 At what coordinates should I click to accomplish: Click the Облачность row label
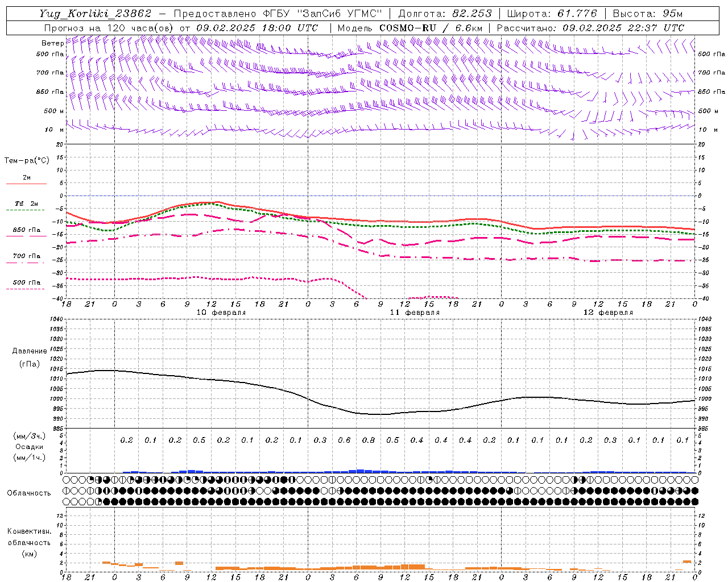pyautogui.click(x=28, y=493)
